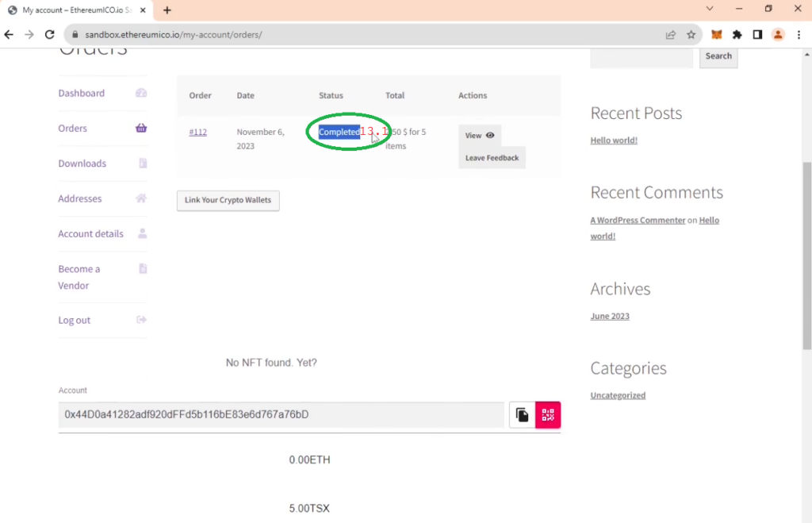Reload the current page
Image resolution: width=812 pixels, height=523 pixels.
tap(49, 35)
